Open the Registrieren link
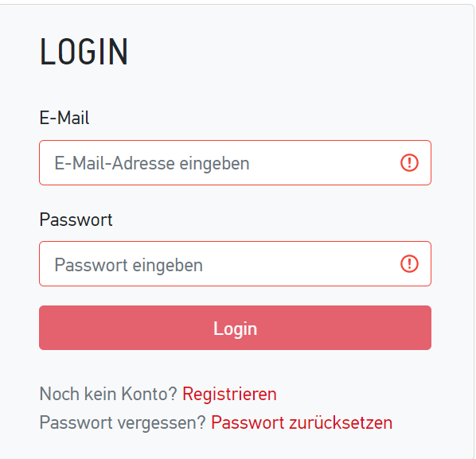 point(229,394)
